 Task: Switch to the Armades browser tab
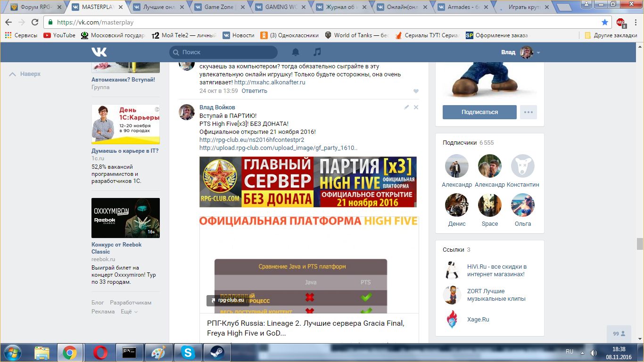tap(462, 7)
